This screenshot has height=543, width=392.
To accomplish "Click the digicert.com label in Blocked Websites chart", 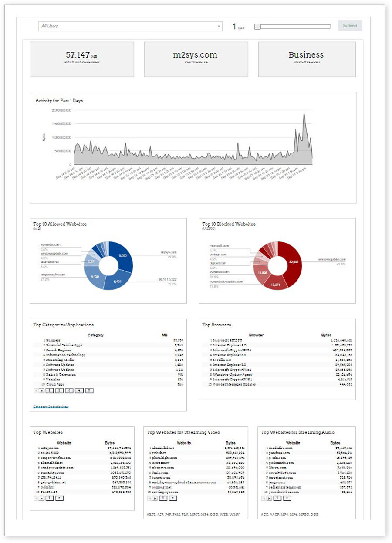I will coord(218,263).
